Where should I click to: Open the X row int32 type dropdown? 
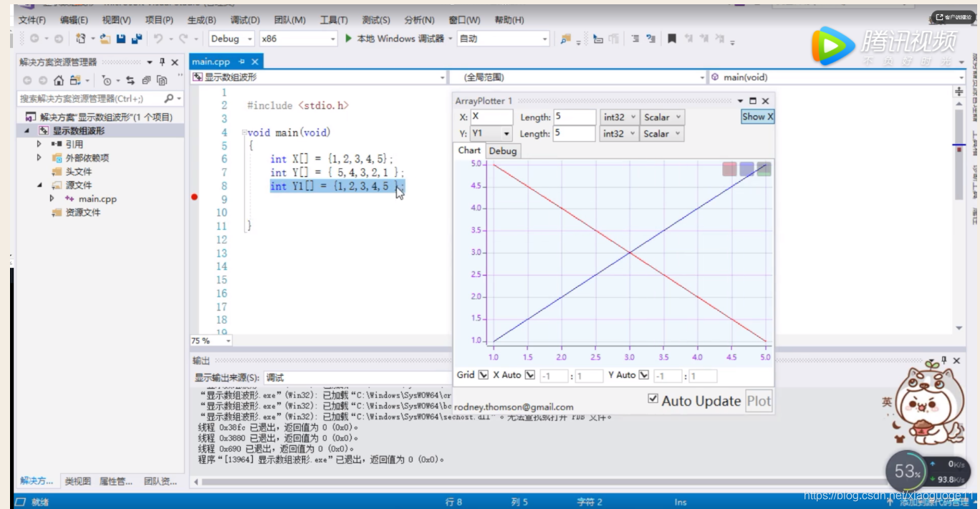pos(619,117)
